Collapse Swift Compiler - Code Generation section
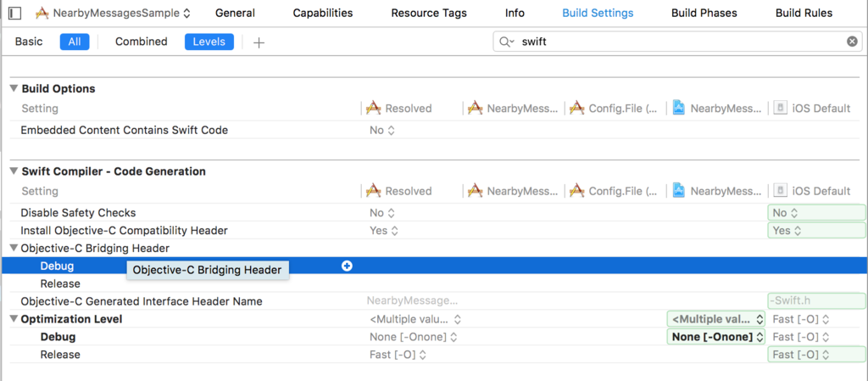 pyautogui.click(x=14, y=171)
